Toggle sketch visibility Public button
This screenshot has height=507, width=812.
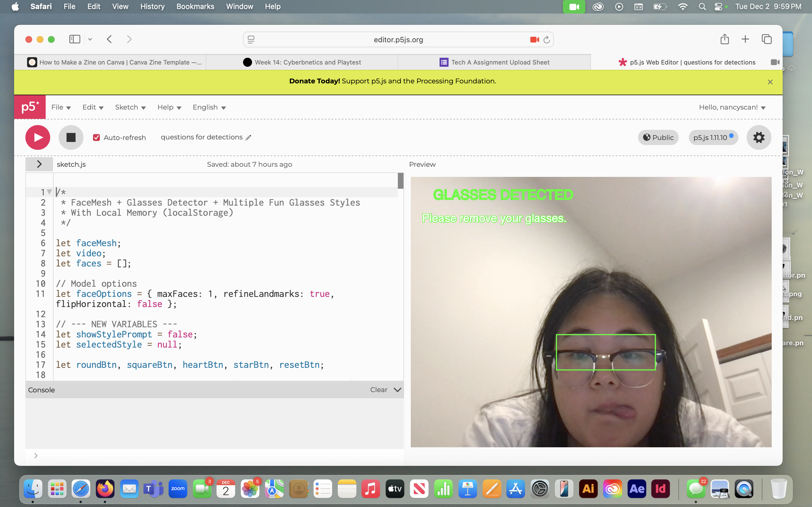658,137
